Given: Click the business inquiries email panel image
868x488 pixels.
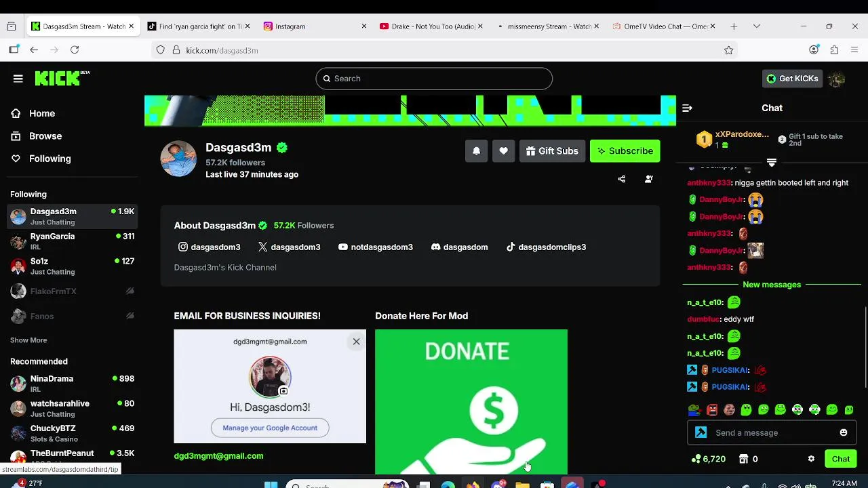Looking at the screenshot, I should [270, 386].
